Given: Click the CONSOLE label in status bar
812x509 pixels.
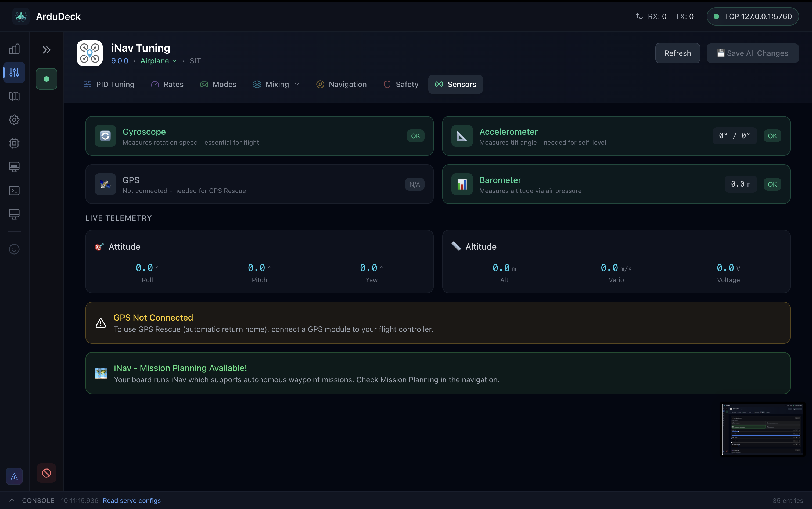Looking at the screenshot, I should [x=38, y=501].
